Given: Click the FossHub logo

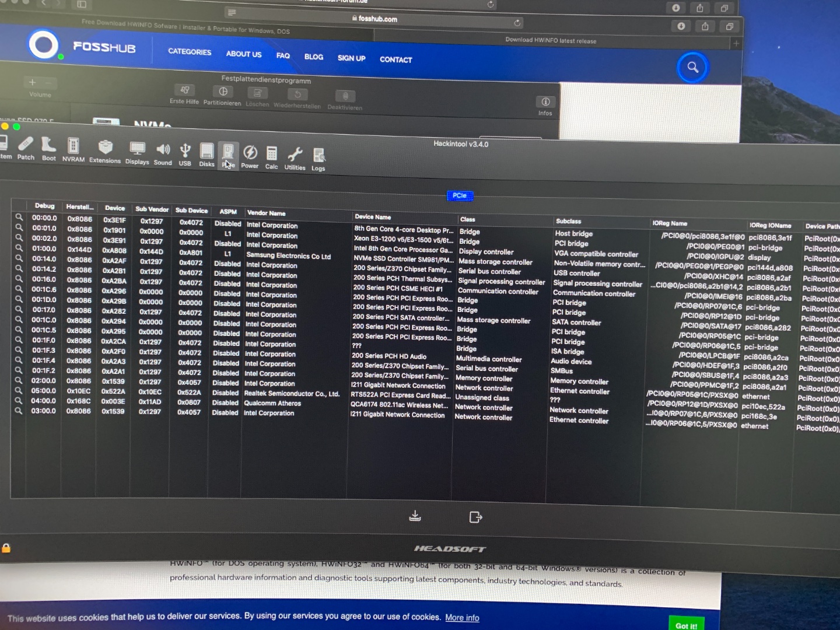Looking at the screenshot, I should 82,46.
